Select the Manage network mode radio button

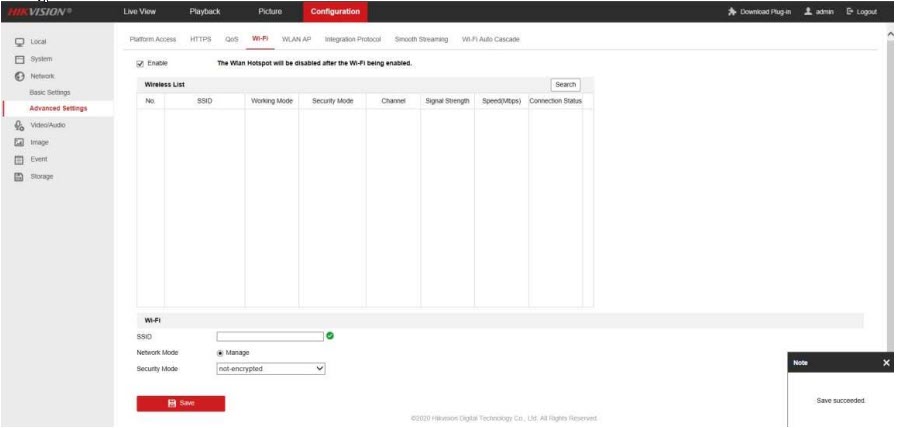tap(220, 352)
